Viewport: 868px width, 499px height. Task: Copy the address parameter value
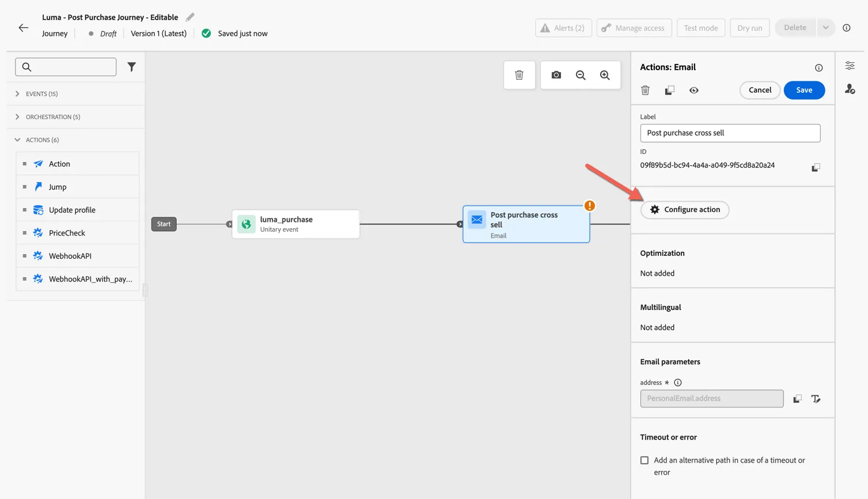coord(797,399)
